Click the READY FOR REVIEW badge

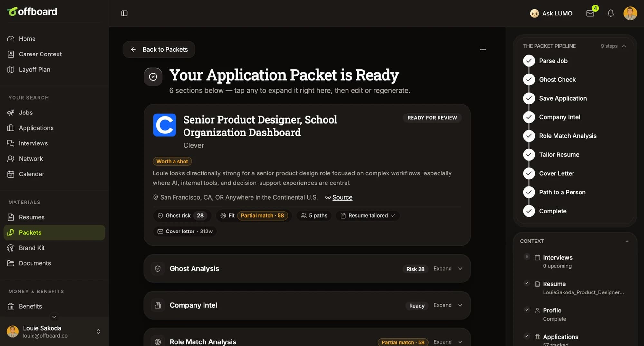click(x=432, y=118)
